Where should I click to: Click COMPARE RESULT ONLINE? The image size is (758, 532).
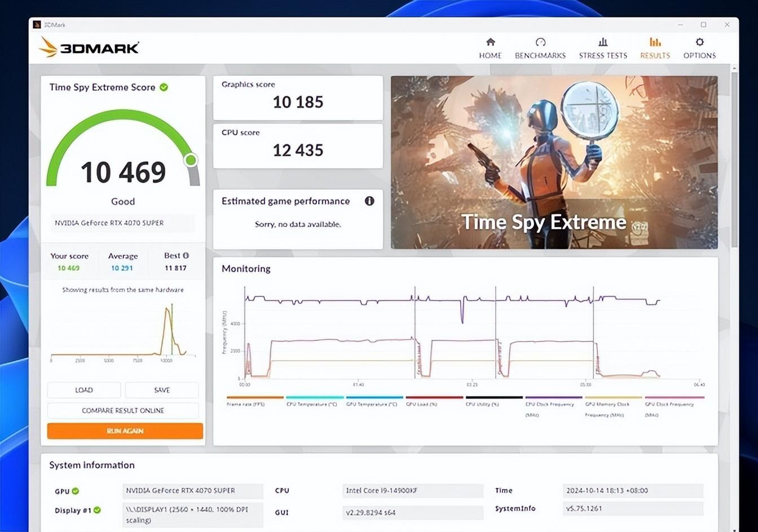(123, 410)
